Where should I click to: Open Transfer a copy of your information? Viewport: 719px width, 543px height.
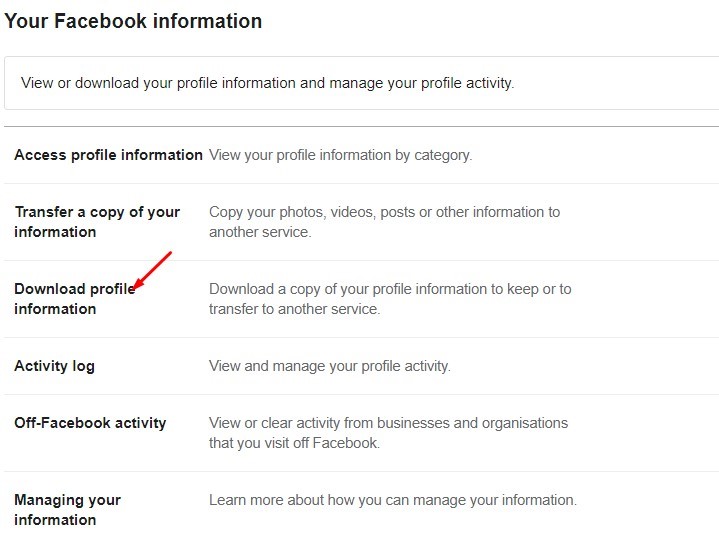(x=97, y=222)
